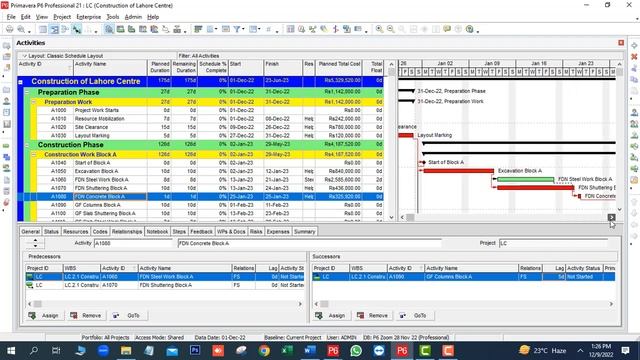Click next-activity down arrow beside Activity field
The width and height of the screenshot is (640, 360).
[x=35, y=246]
